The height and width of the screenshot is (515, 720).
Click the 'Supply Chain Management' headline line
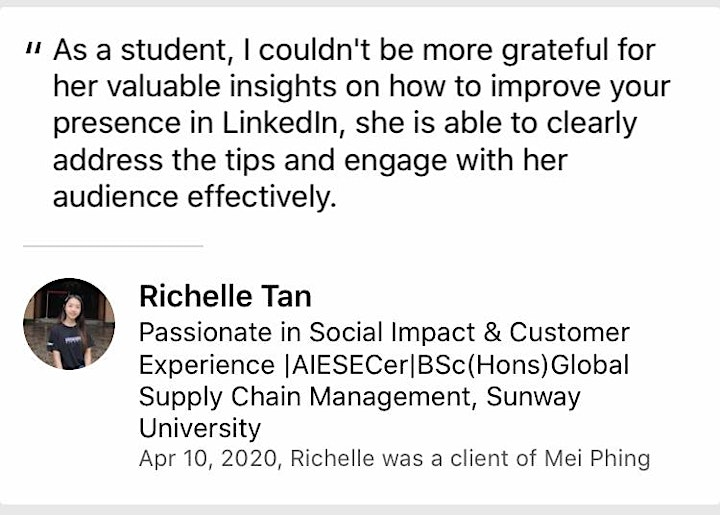[x=305, y=397]
